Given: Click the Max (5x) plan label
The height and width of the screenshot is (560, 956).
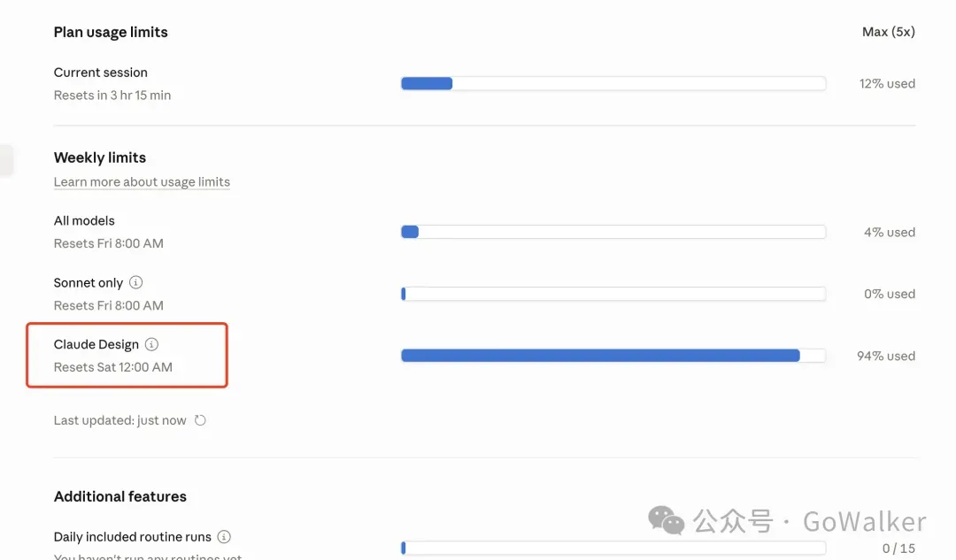Looking at the screenshot, I should (x=888, y=32).
